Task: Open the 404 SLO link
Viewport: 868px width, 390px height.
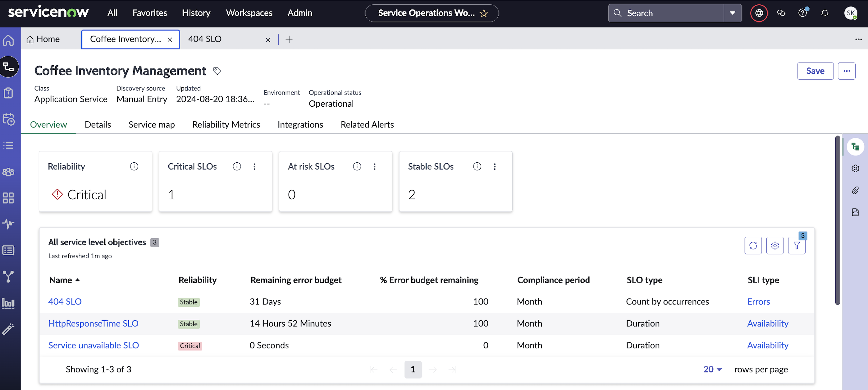Action: [65, 301]
